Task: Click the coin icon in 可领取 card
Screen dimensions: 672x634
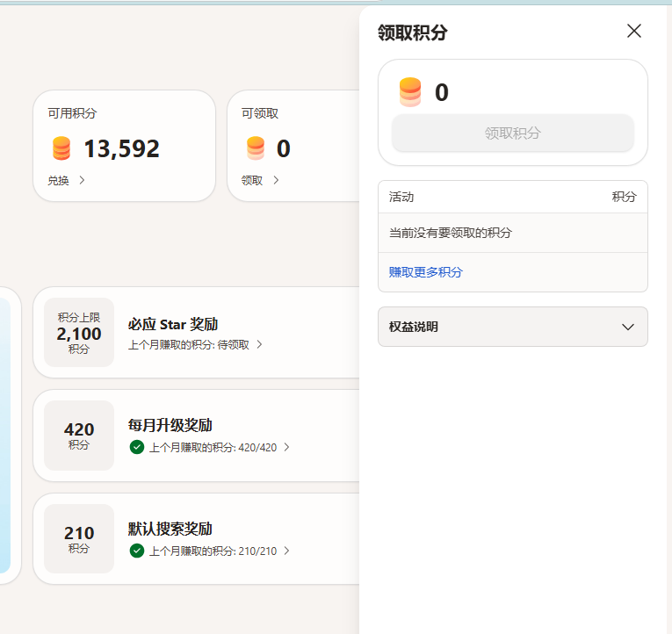Action: pyautogui.click(x=256, y=148)
